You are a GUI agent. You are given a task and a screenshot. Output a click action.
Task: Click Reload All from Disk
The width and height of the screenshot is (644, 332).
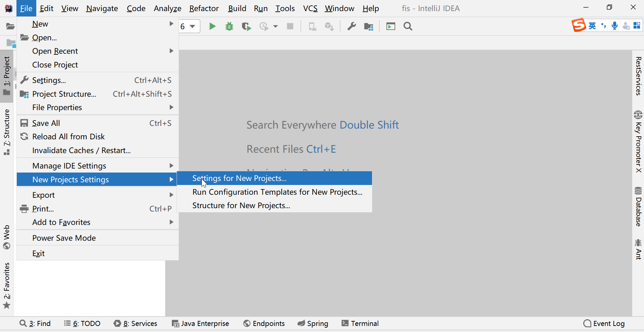point(97,137)
